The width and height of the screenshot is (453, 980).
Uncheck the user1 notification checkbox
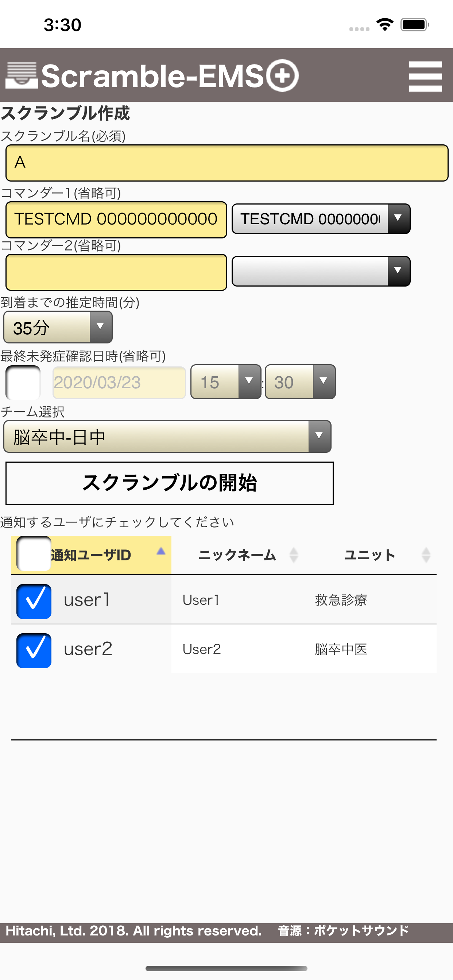pyautogui.click(x=34, y=601)
